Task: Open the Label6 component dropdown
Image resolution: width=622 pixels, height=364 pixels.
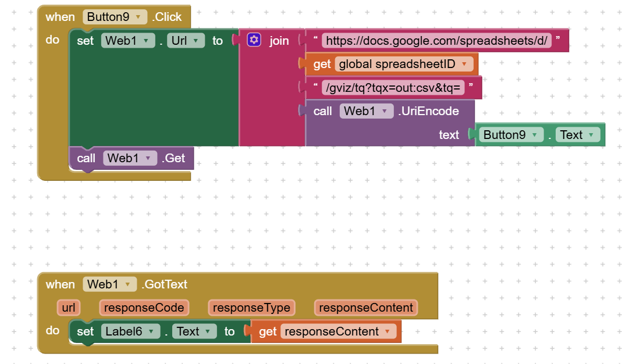Action: 130,331
